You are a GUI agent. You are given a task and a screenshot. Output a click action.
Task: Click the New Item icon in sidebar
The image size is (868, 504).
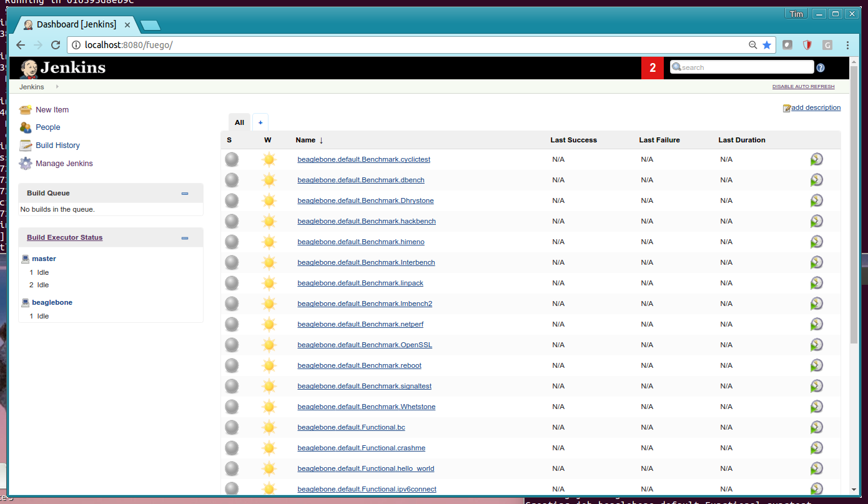click(x=25, y=110)
